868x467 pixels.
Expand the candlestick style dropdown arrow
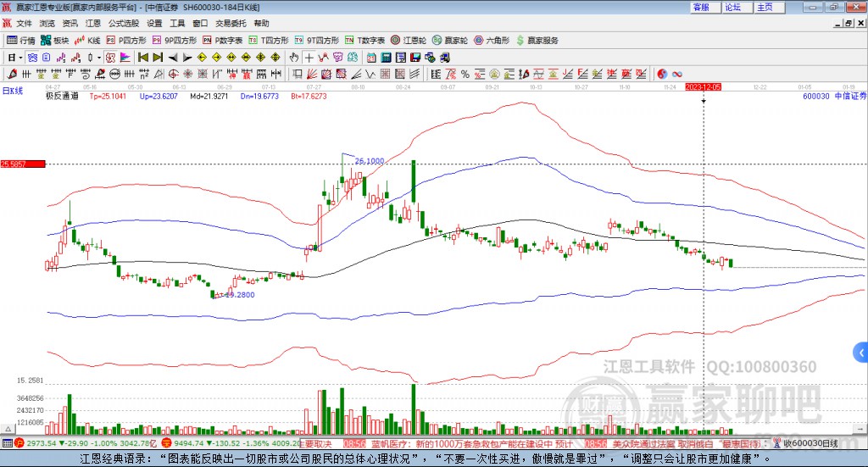pos(99,58)
